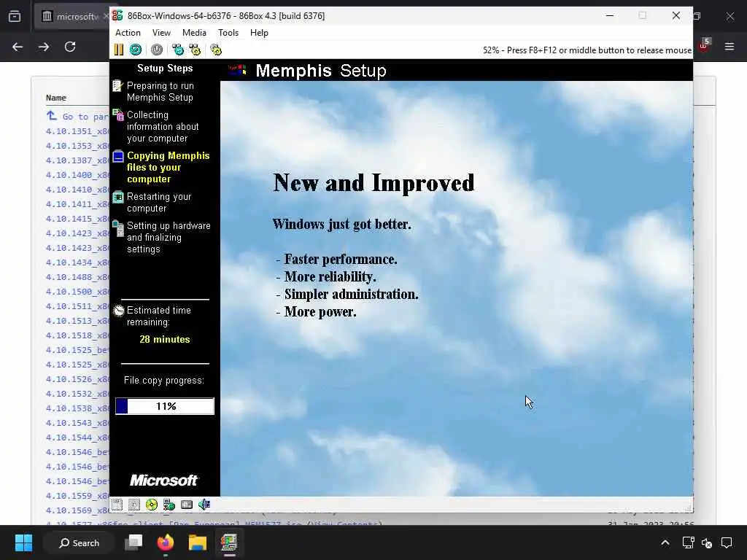Screen dimensions: 747x560
Task: Open the View menu
Action: click(x=161, y=32)
